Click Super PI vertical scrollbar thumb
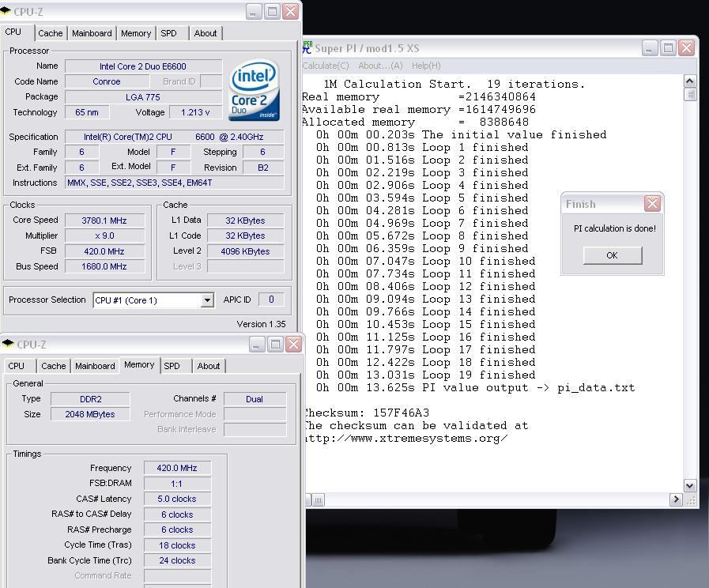The image size is (709, 588). pos(689,95)
